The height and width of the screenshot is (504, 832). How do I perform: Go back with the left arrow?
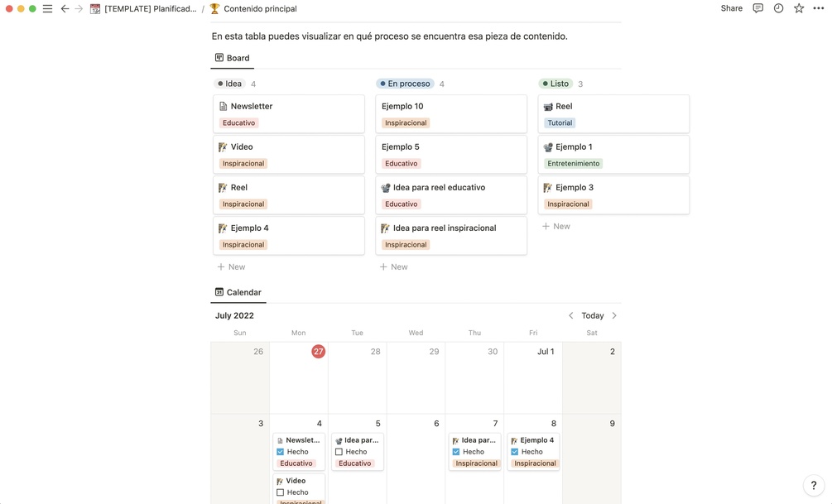pyautogui.click(x=65, y=9)
